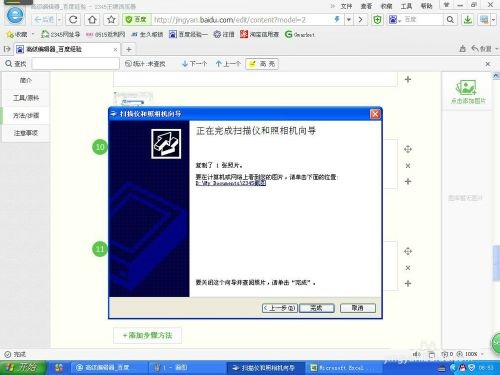Open the 收藏 favorites star on bookmarks bar
The image size is (500, 375).
pos(16,34)
